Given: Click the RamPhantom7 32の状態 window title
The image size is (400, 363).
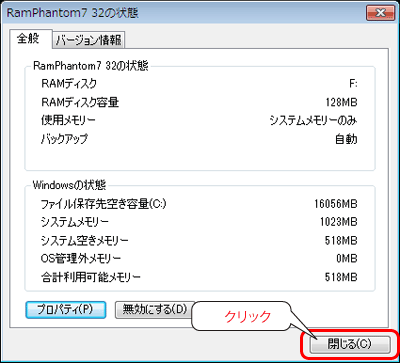Looking at the screenshot, I should (73, 13).
